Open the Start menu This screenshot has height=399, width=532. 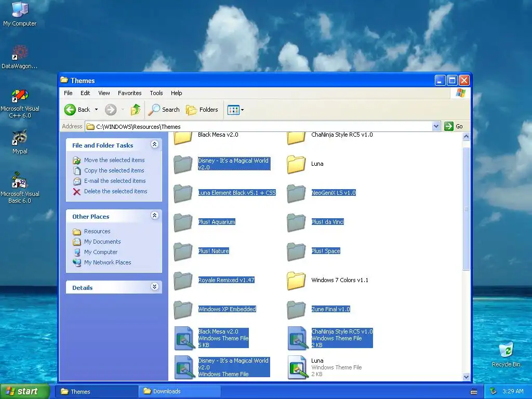coord(24,391)
